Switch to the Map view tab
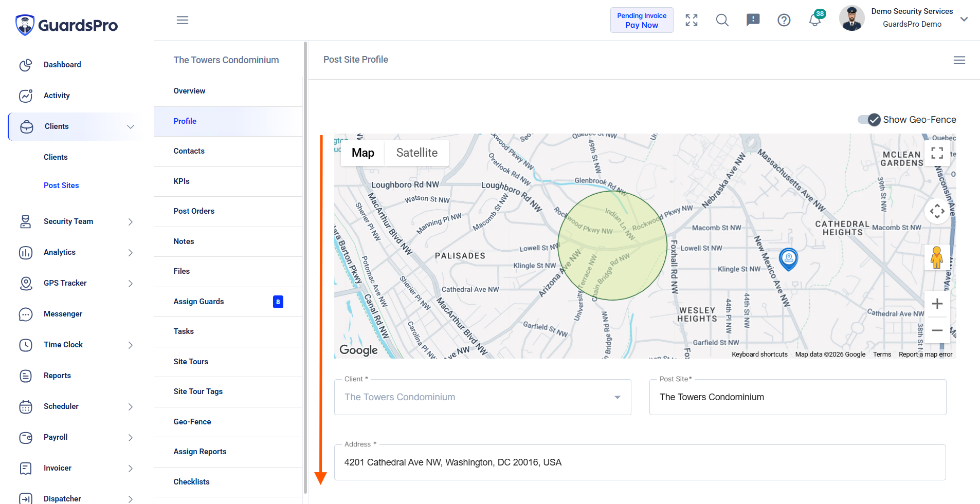Screen dimensions: 980x504 pos(363,153)
